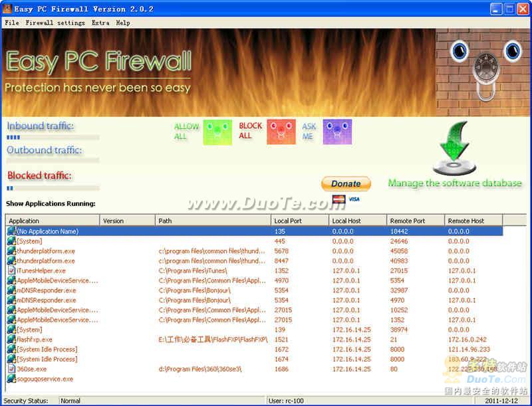This screenshot has height=406, width=532.
Task: Click icon of [System] row with port 139
Action: [x=11, y=330]
